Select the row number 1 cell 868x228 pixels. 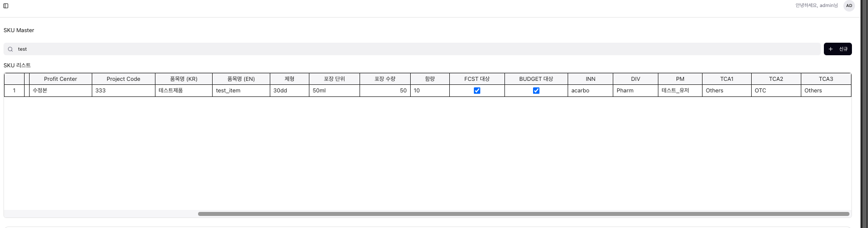pyautogui.click(x=14, y=91)
